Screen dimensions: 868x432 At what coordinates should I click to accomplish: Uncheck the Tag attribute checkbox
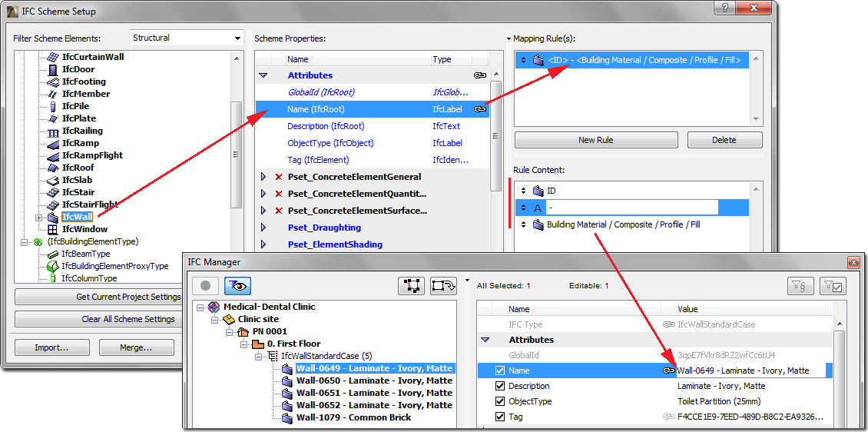coord(500,417)
